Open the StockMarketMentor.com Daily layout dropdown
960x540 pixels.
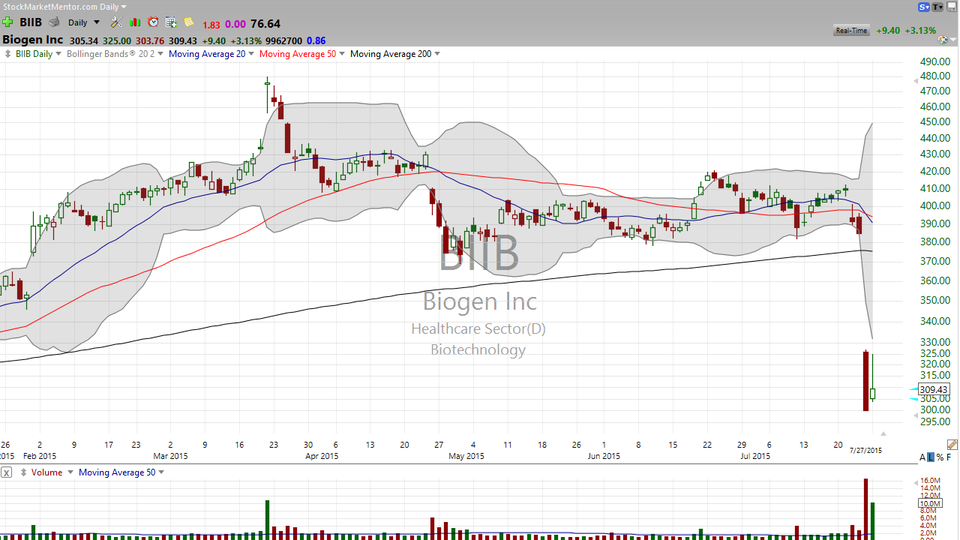click(x=124, y=7)
